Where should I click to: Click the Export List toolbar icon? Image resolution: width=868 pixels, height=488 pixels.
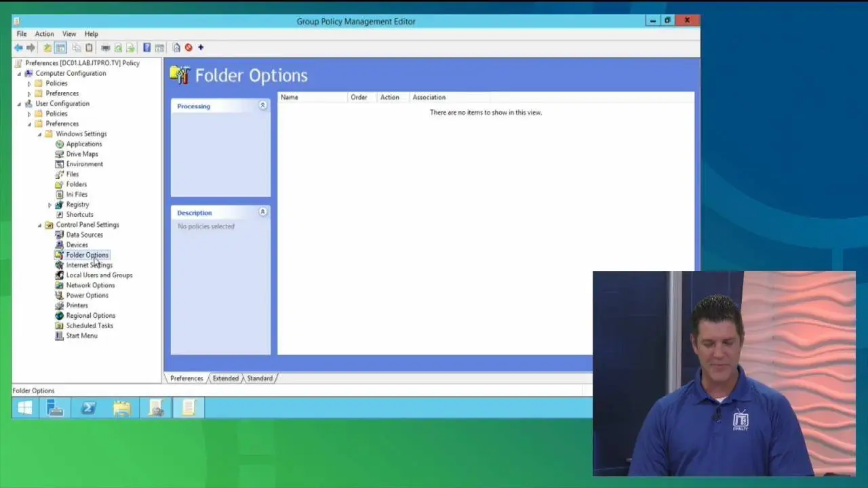[x=130, y=47]
